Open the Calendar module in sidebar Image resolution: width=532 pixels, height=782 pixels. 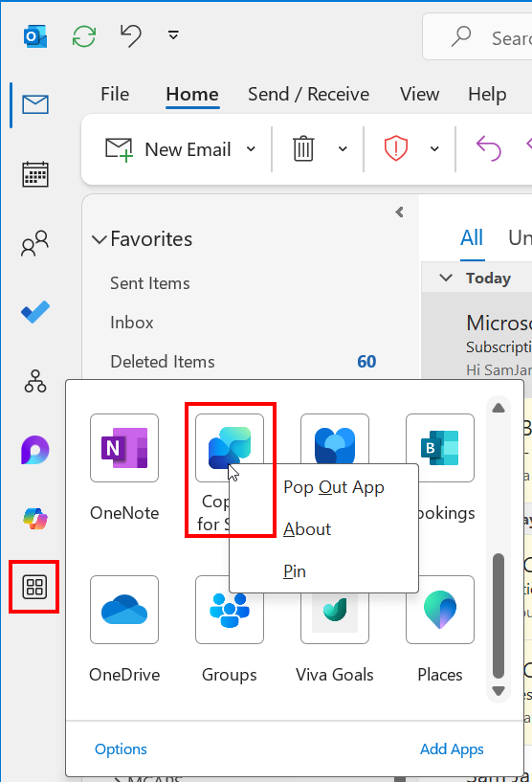[x=35, y=174]
